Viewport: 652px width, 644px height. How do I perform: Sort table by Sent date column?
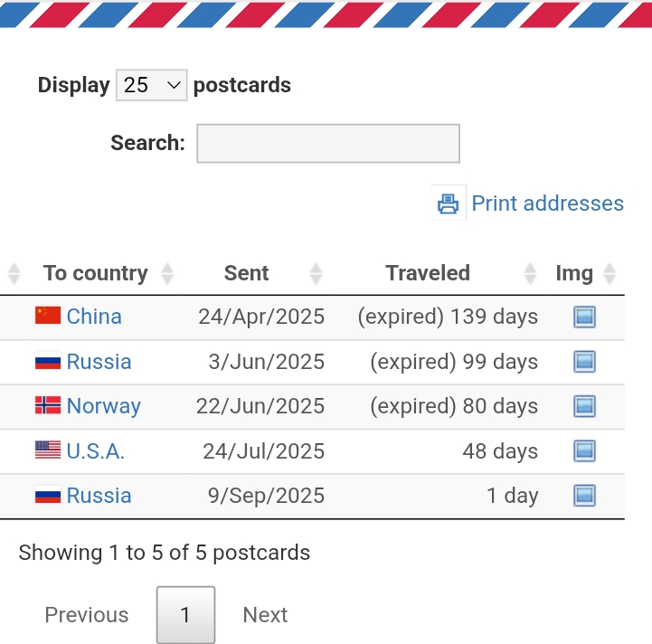[246, 273]
